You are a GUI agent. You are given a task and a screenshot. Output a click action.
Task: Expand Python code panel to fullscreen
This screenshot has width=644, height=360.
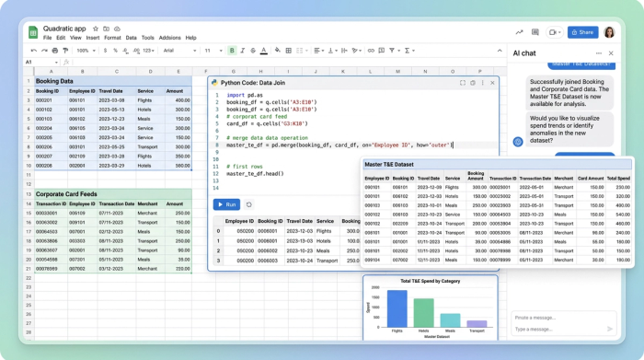point(463,83)
